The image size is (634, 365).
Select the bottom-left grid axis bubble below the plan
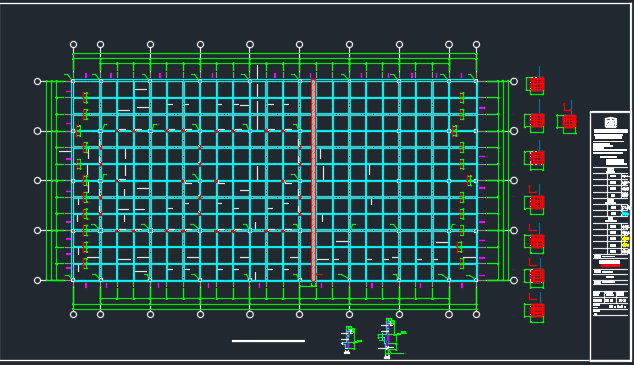pos(73,314)
